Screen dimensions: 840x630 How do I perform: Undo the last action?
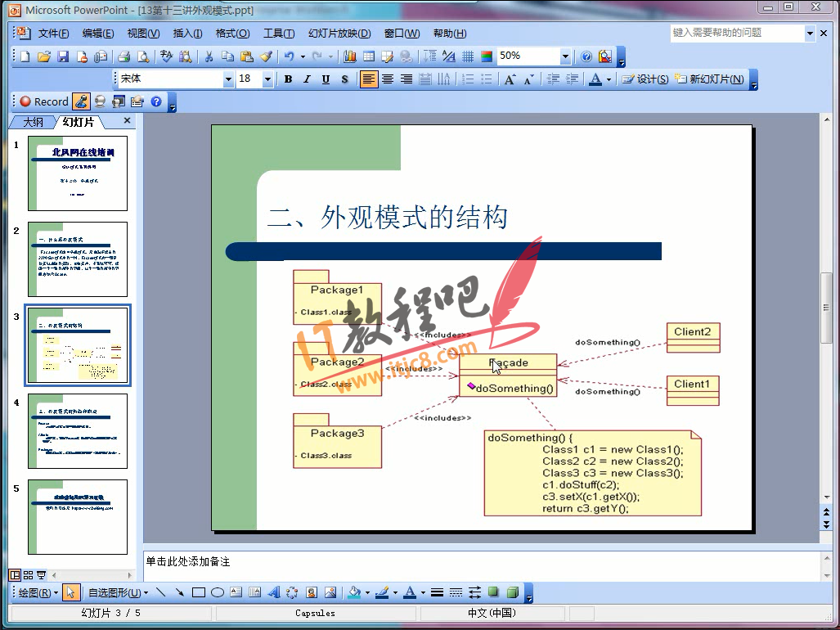coord(290,56)
